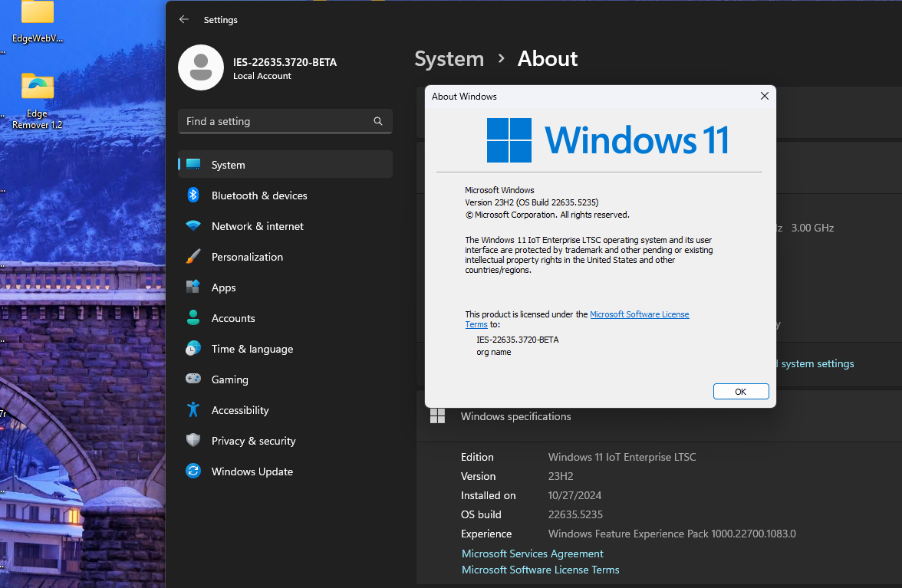Open the Edge Remover 1.2 desktop folder

tap(38, 100)
